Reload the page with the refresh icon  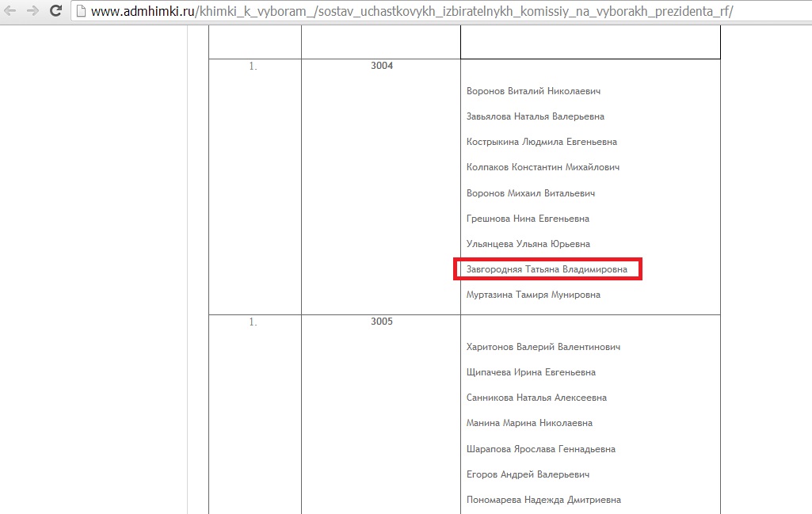pos(55,11)
